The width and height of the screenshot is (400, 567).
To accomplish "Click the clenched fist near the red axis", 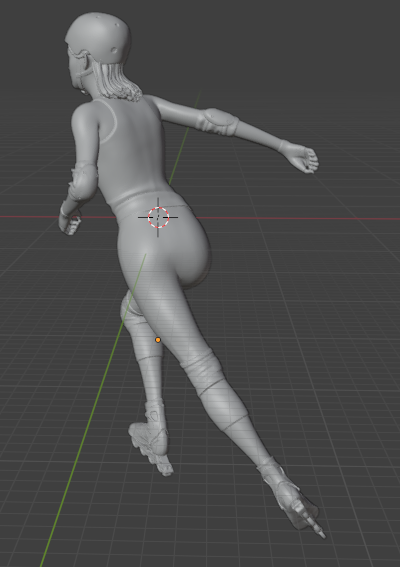I will click(x=69, y=225).
